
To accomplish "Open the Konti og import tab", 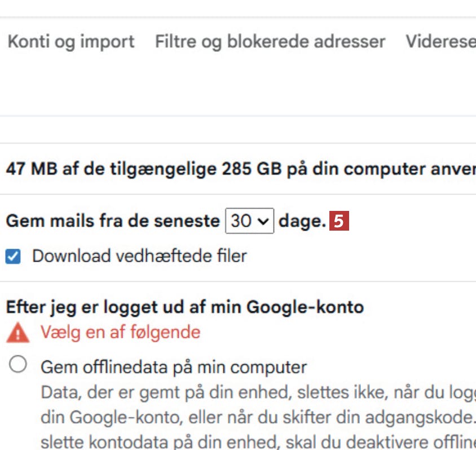I will 70,41.
